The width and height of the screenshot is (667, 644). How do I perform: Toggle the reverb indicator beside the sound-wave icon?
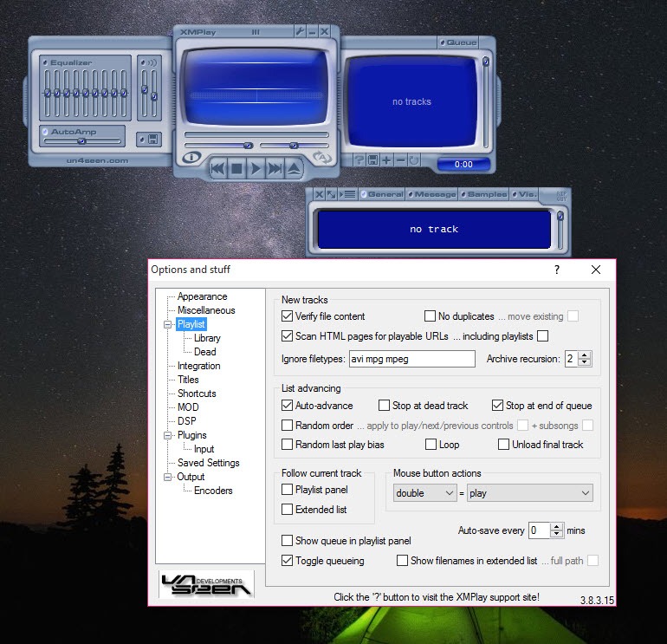(143, 62)
